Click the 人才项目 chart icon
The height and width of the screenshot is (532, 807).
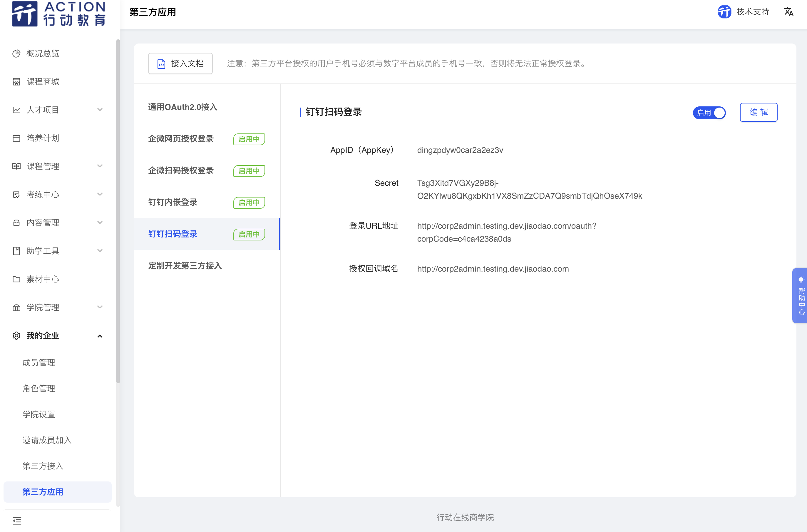[16, 110]
